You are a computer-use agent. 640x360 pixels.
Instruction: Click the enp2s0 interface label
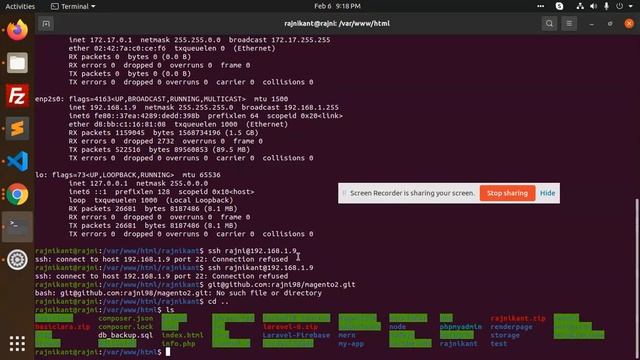click(x=49, y=99)
